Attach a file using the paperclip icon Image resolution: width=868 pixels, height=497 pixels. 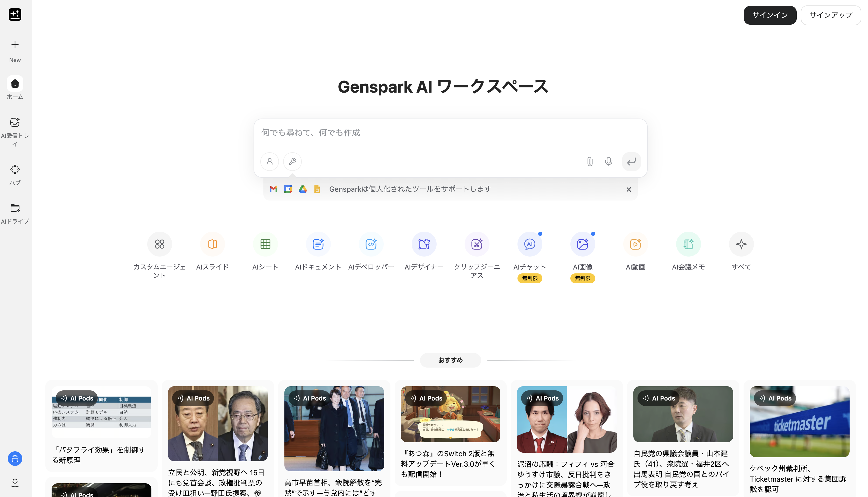click(x=590, y=161)
